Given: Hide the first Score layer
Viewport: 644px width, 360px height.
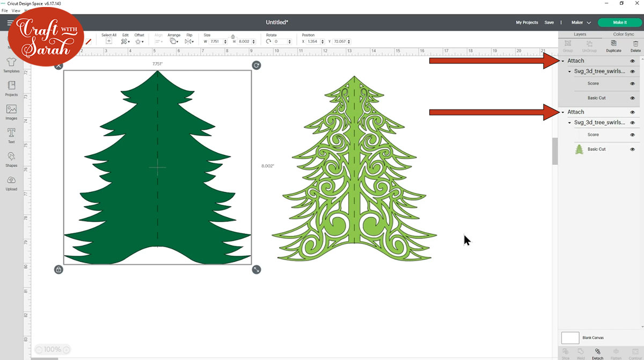Looking at the screenshot, I should click(633, 84).
